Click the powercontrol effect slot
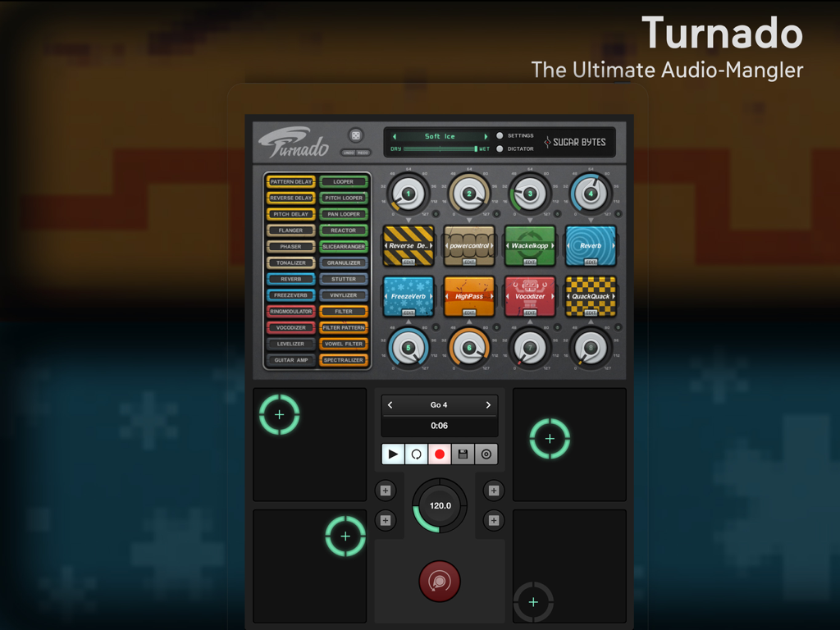 (468, 245)
